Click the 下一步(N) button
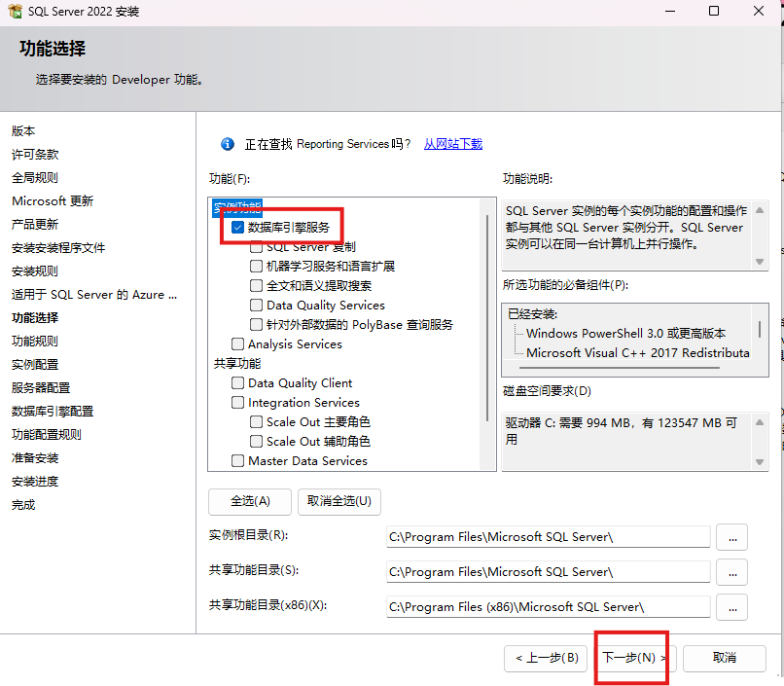The height and width of the screenshot is (686, 784). pos(633,658)
